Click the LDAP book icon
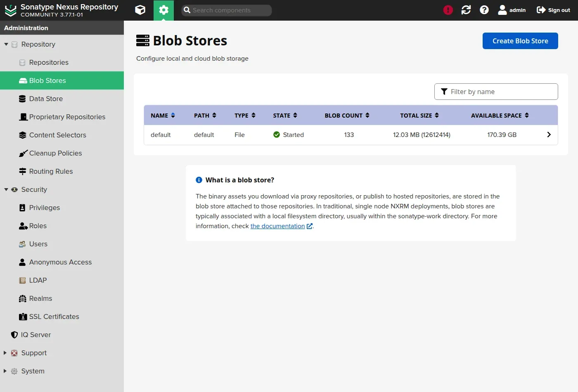 pos(22,280)
